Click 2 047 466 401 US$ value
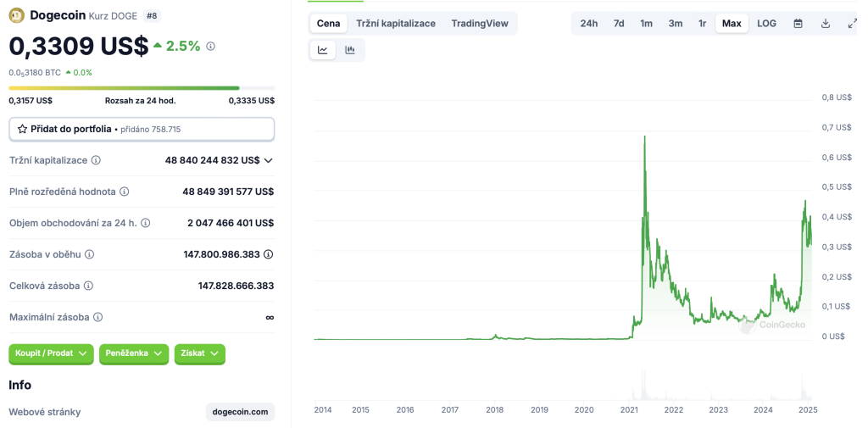 [x=231, y=223]
